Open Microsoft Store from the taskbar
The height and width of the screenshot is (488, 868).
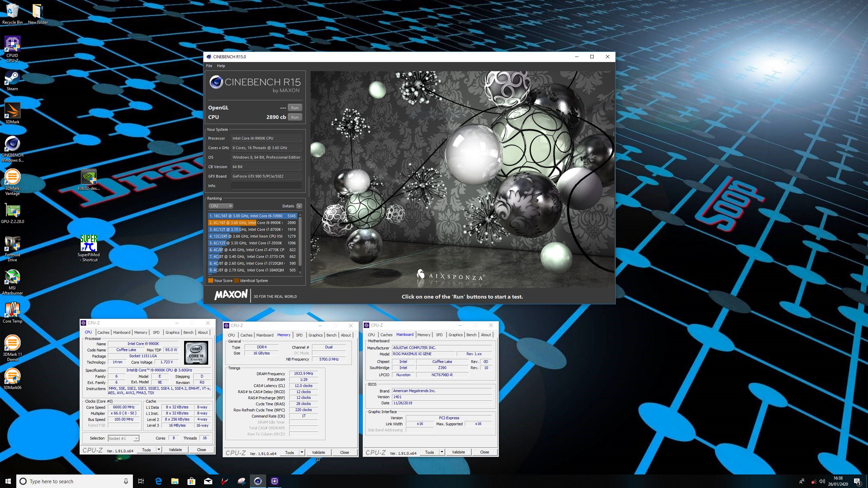tap(191, 481)
